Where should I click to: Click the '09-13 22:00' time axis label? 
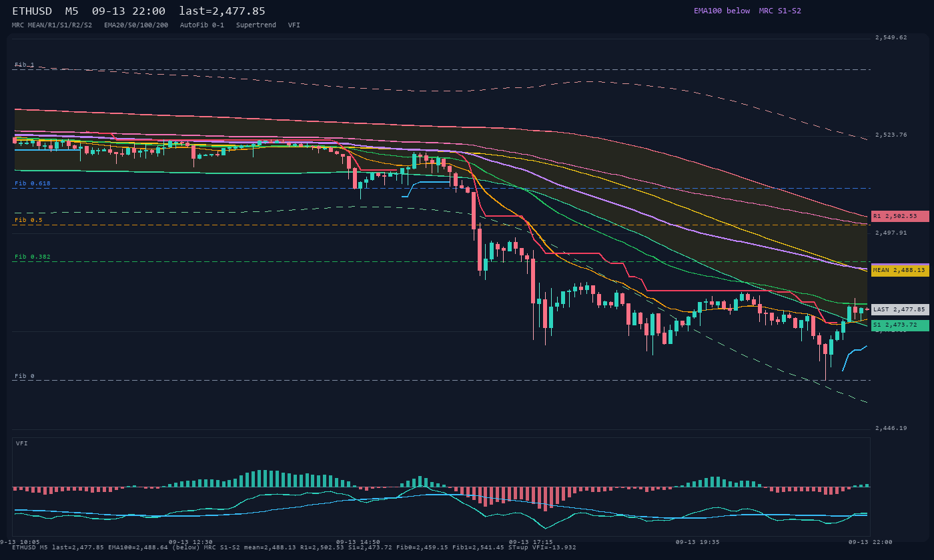(x=870, y=542)
